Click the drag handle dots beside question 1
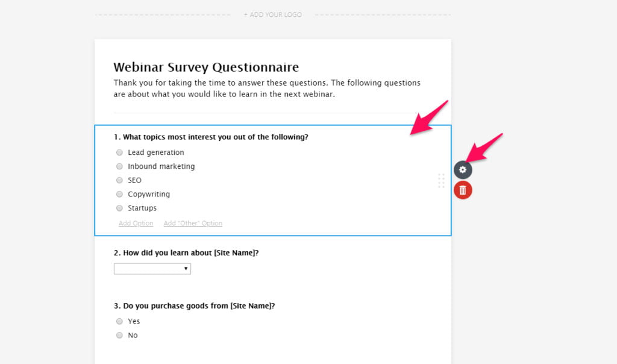 [441, 181]
